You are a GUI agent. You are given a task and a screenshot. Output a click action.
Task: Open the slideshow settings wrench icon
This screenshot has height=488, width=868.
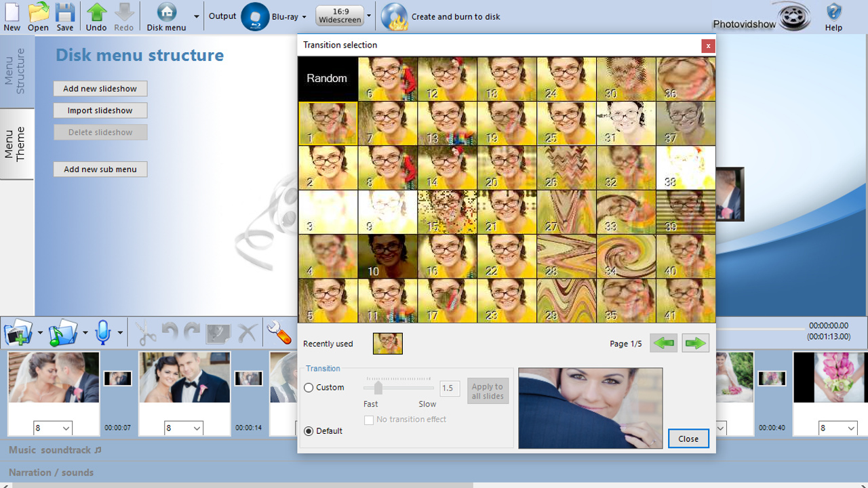tap(278, 332)
